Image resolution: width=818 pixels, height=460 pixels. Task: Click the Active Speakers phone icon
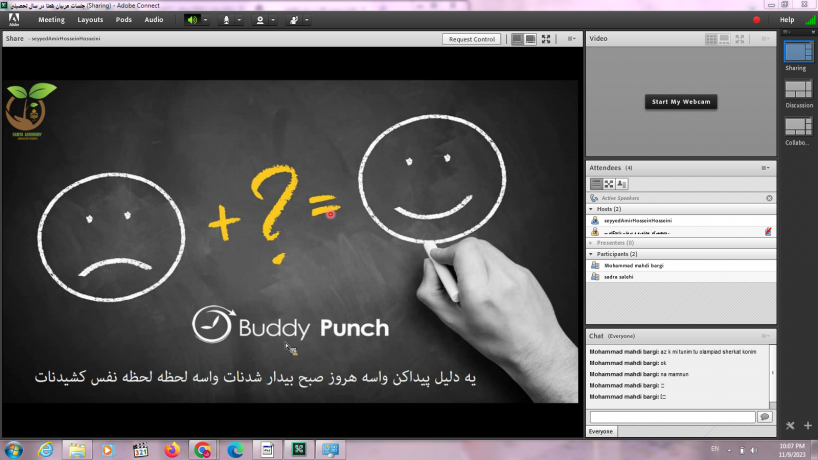click(594, 198)
